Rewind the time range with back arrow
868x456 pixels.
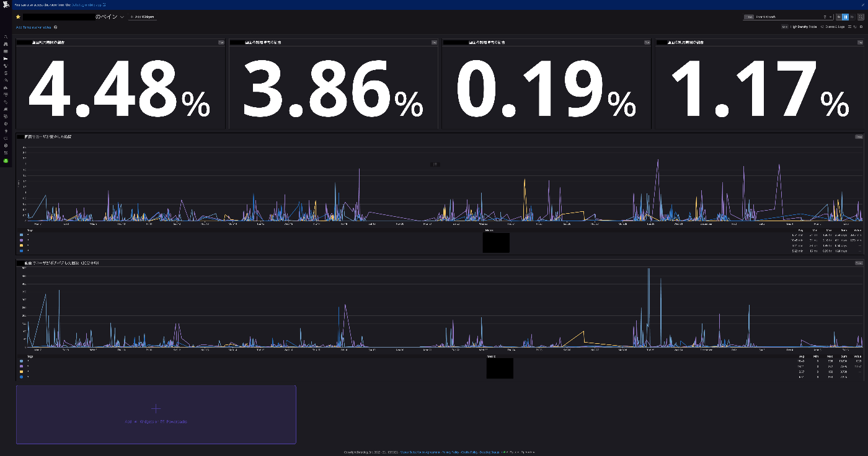[839, 17]
